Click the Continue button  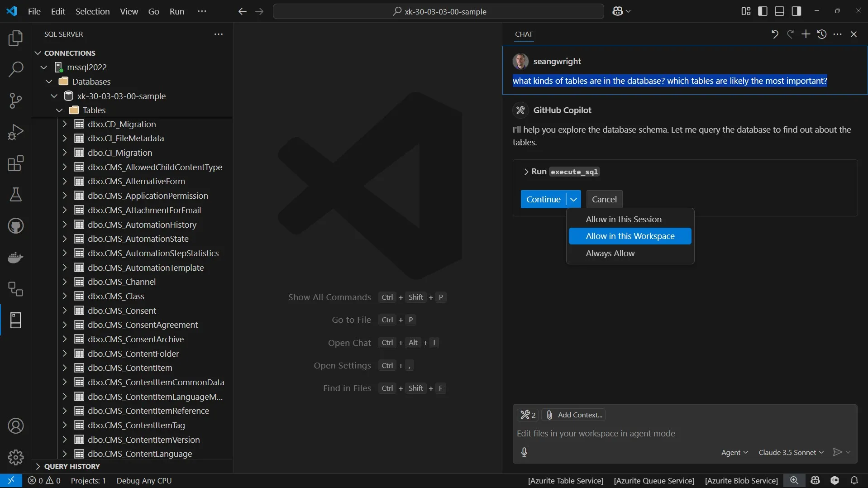click(543, 200)
